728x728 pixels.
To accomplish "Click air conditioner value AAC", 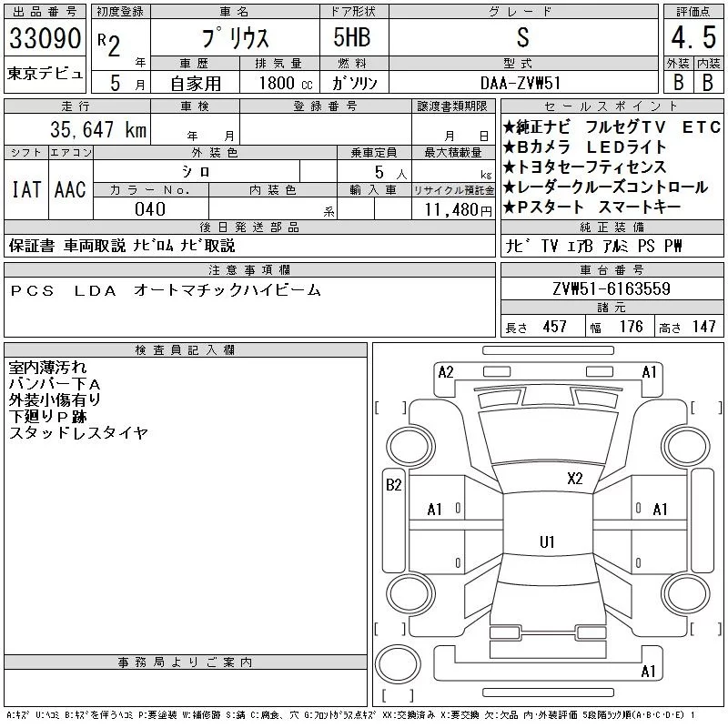I will (70, 189).
